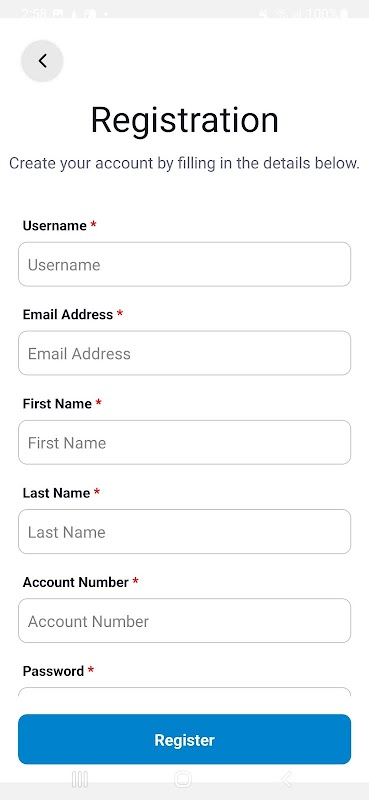Select the First Name text box

coord(184,442)
